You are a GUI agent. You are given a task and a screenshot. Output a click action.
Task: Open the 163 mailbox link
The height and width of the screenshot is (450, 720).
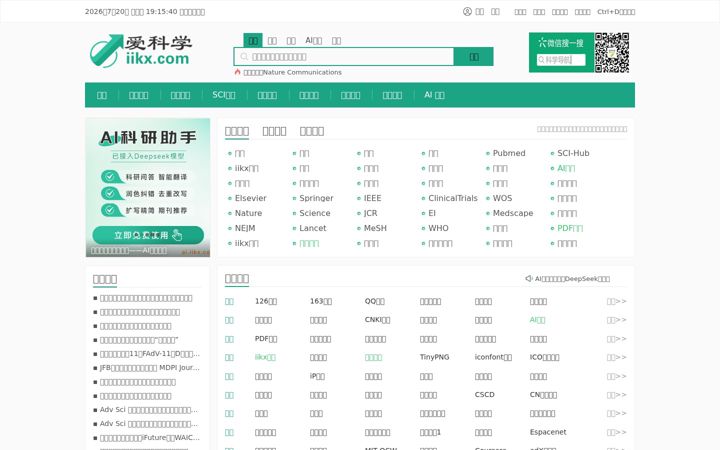(x=321, y=301)
